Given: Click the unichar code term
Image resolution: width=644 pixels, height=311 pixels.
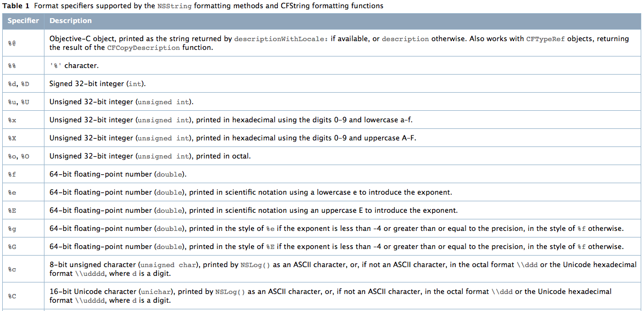Looking at the screenshot, I should 152,292.
